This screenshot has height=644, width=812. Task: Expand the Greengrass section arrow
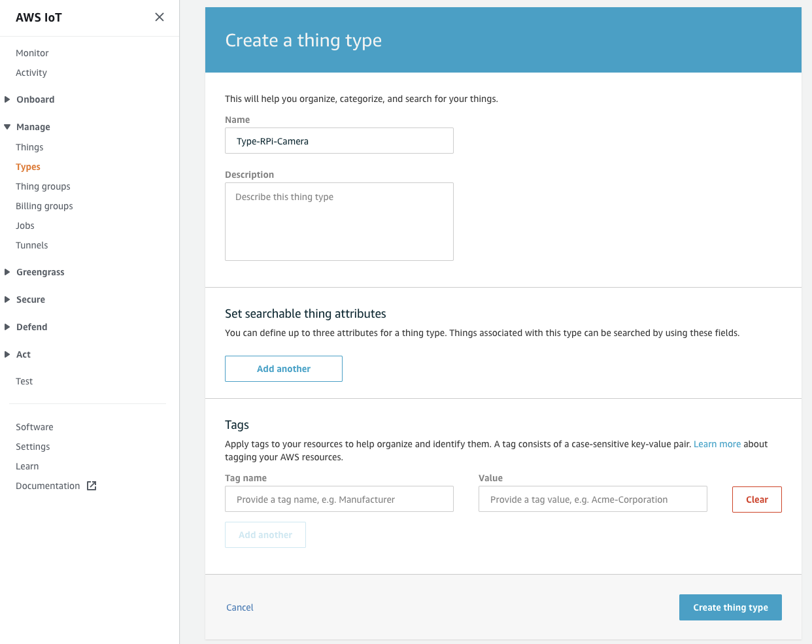click(x=7, y=272)
